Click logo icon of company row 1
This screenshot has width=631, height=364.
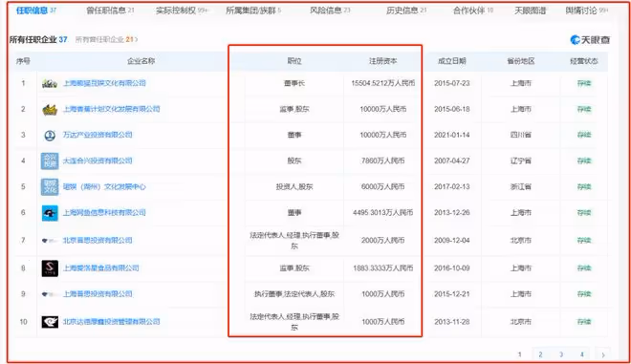coord(50,84)
